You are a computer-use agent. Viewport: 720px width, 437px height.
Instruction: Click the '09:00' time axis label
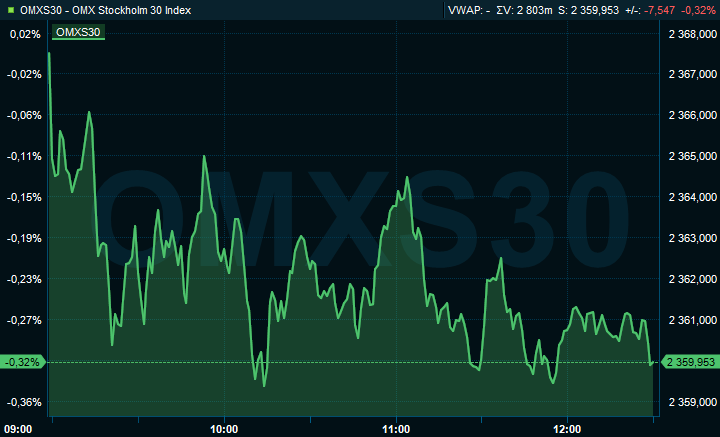point(18,429)
